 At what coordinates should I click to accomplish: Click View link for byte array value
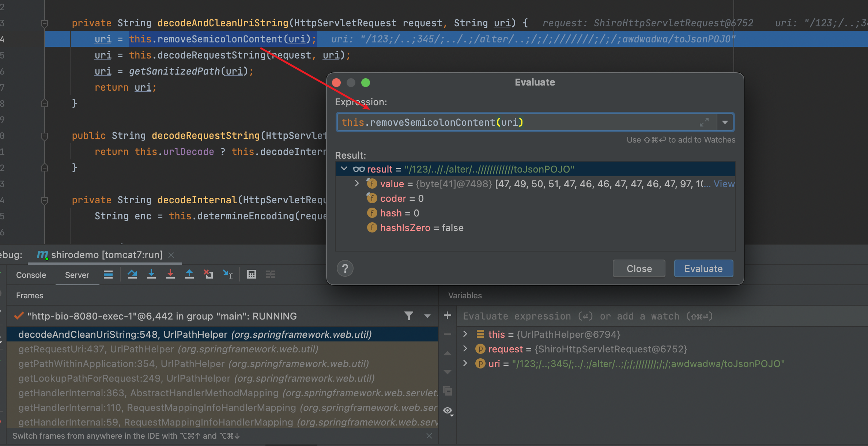coord(724,184)
